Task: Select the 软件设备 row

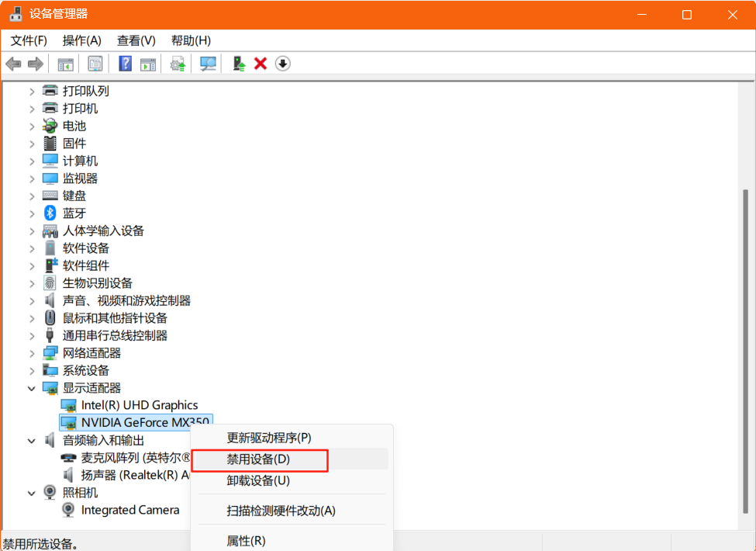Action: coord(86,248)
